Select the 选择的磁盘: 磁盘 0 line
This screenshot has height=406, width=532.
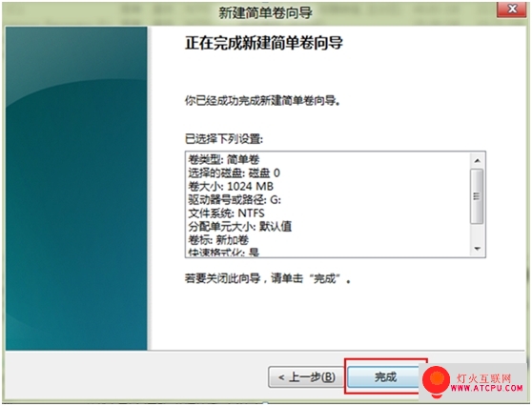(x=235, y=173)
